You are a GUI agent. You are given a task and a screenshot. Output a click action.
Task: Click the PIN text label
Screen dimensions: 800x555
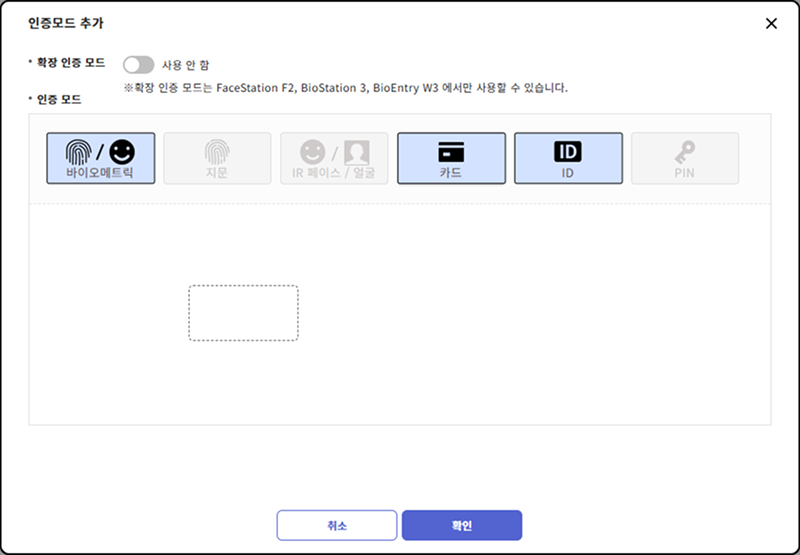[x=685, y=173]
